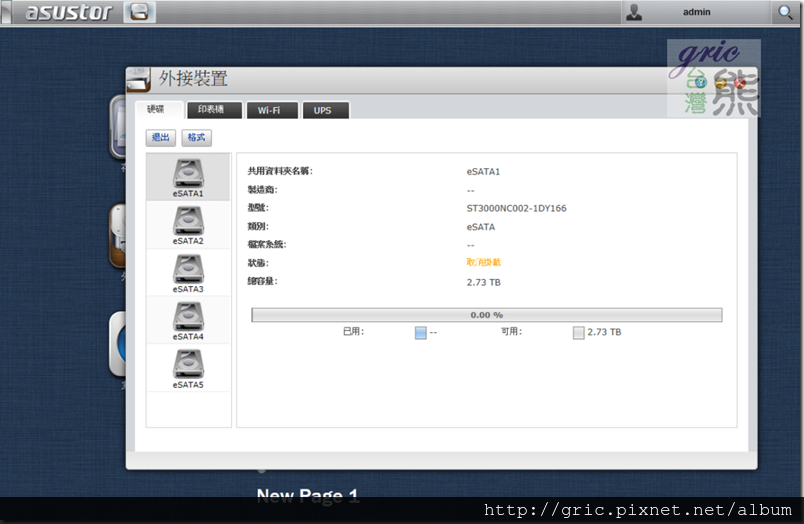Switch to the UPS tab

[325, 110]
